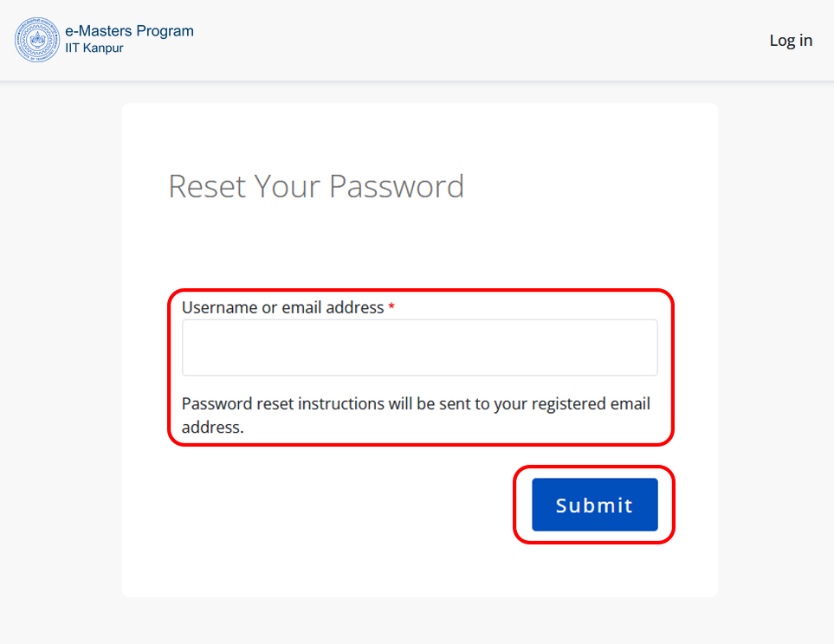The width and height of the screenshot is (834, 644).
Task: Click the blank area of the header bar
Action: pos(476,41)
